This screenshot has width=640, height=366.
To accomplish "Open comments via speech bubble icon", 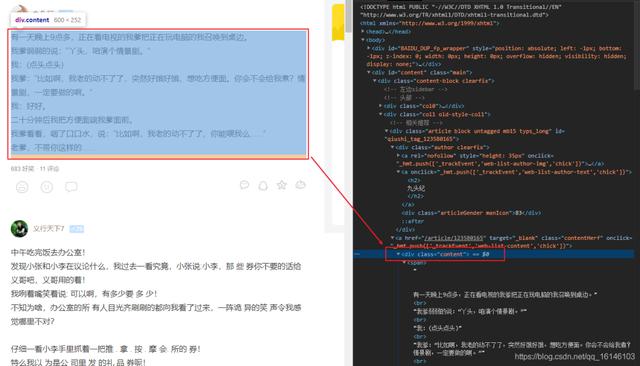I will (x=71, y=187).
